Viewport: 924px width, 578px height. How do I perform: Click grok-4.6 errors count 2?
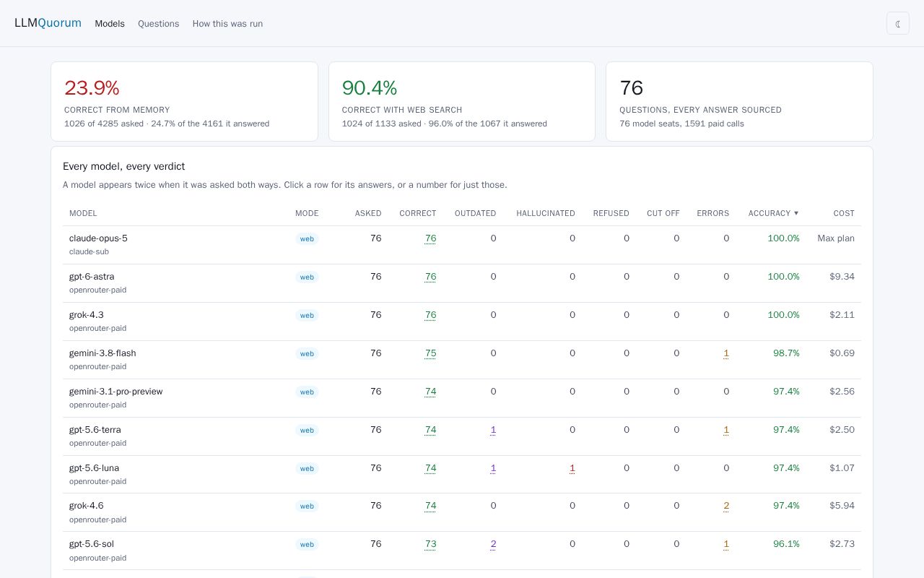(726, 506)
